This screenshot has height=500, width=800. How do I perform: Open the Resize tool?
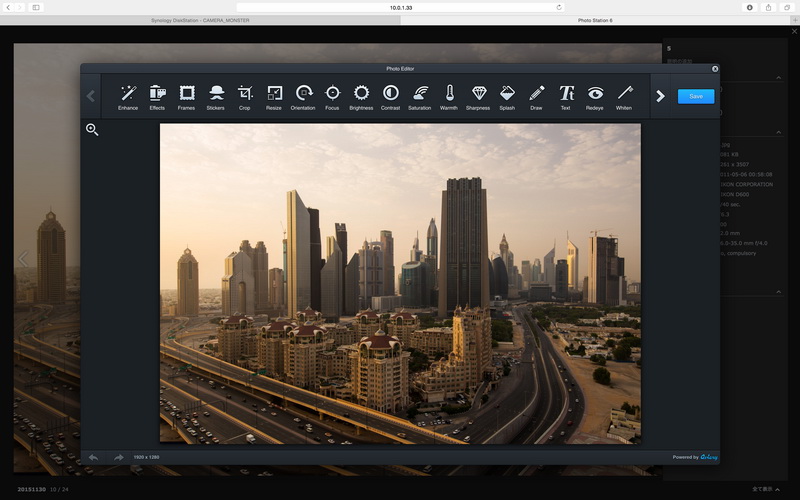pyautogui.click(x=274, y=97)
